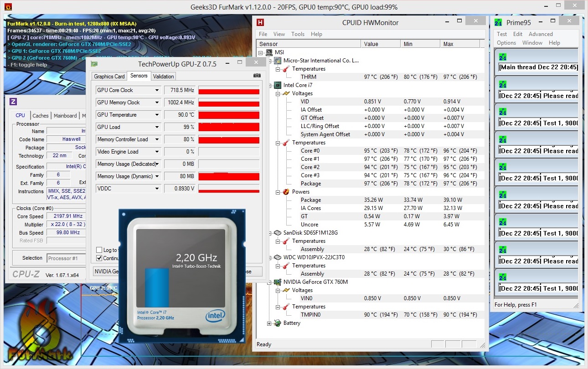Click the GPU Temperature red graph bar
588x369 pixels.
tap(229, 115)
